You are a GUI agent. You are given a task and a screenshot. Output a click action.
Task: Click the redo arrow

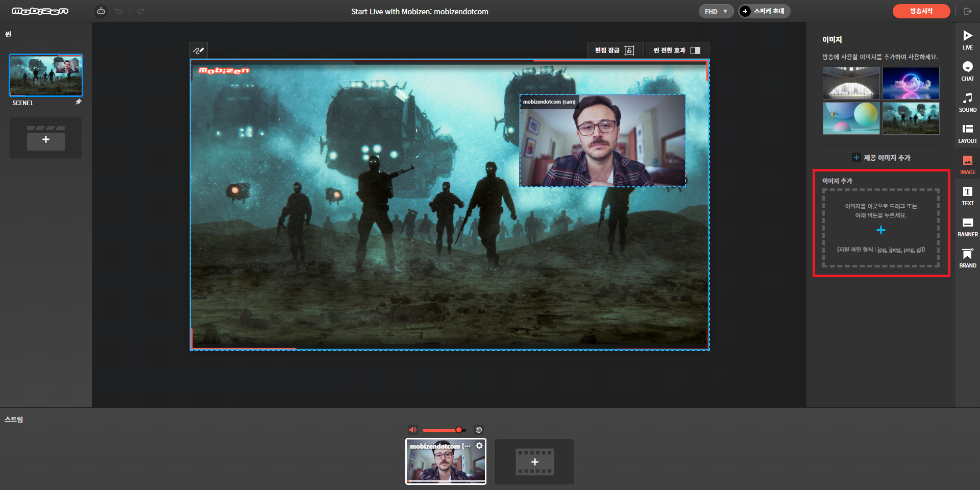coord(141,11)
